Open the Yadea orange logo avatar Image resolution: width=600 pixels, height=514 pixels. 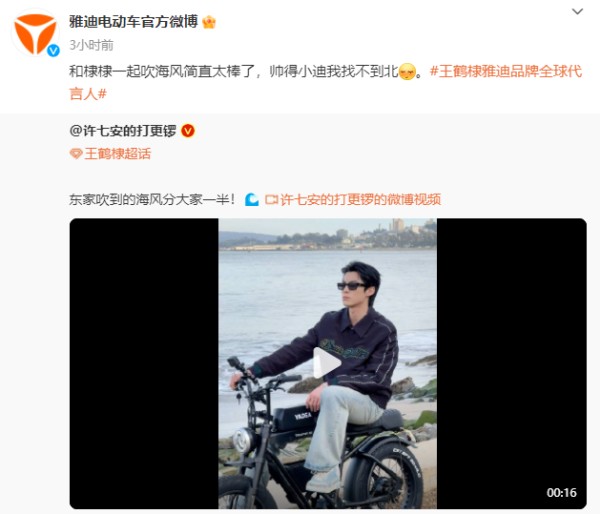[35, 34]
